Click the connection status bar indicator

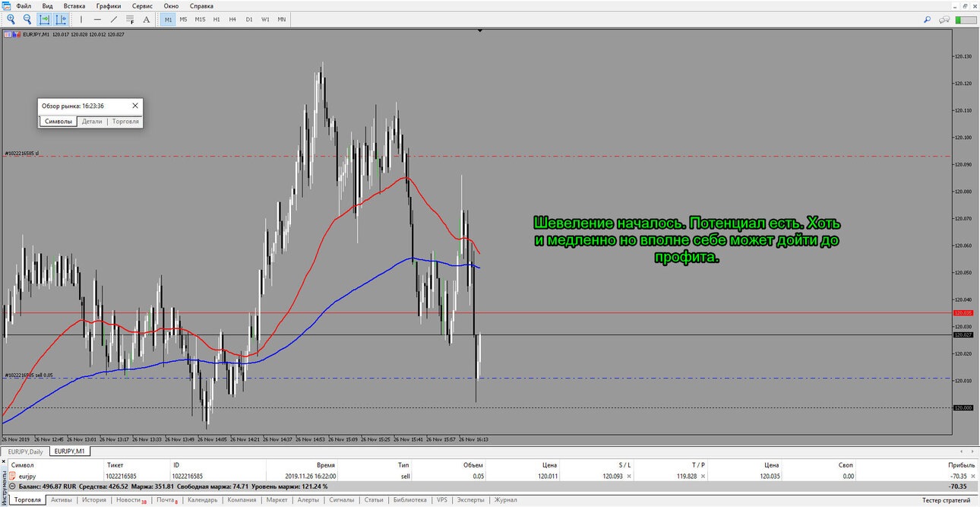(x=965, y=19)
